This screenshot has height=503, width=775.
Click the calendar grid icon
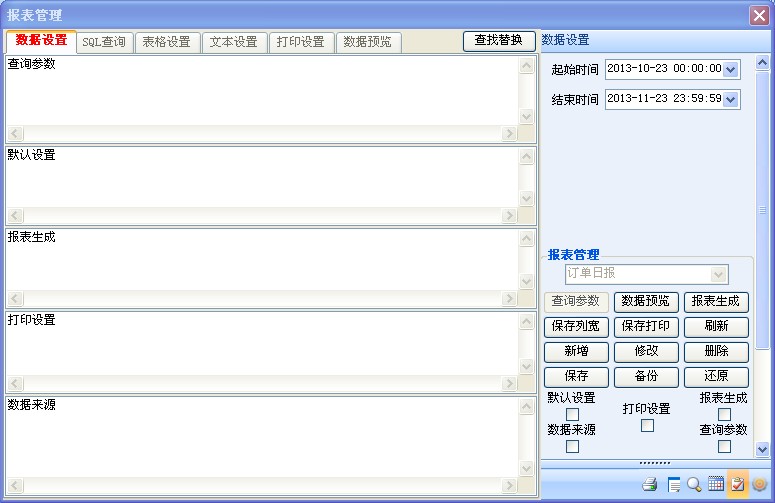716,484
